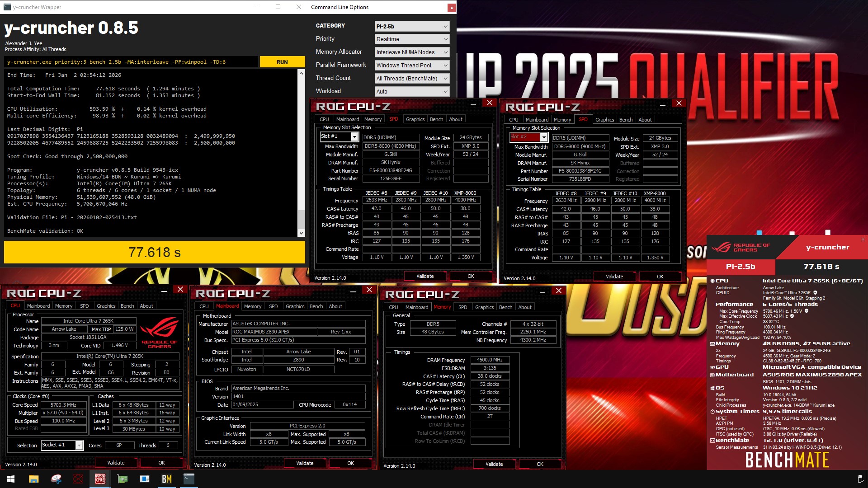Click OK in the Mainboard CPU-Z window
868x488 pixels.
coord(350,463)
